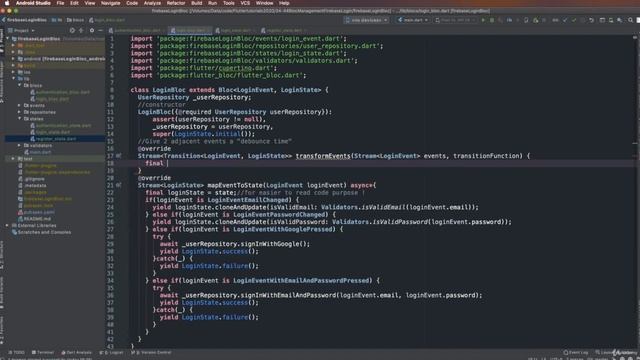Select login_state.dart under states
The image size is (640, 360).
tap(50, 132)
